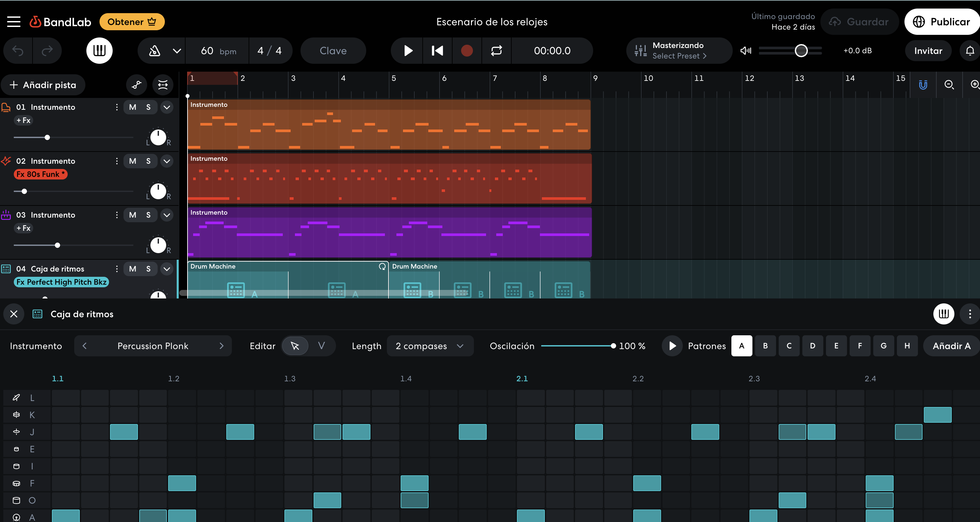Screen dimensions: 980x522
Task: Select previous drum kit instrument
Action: pos(85,346)
